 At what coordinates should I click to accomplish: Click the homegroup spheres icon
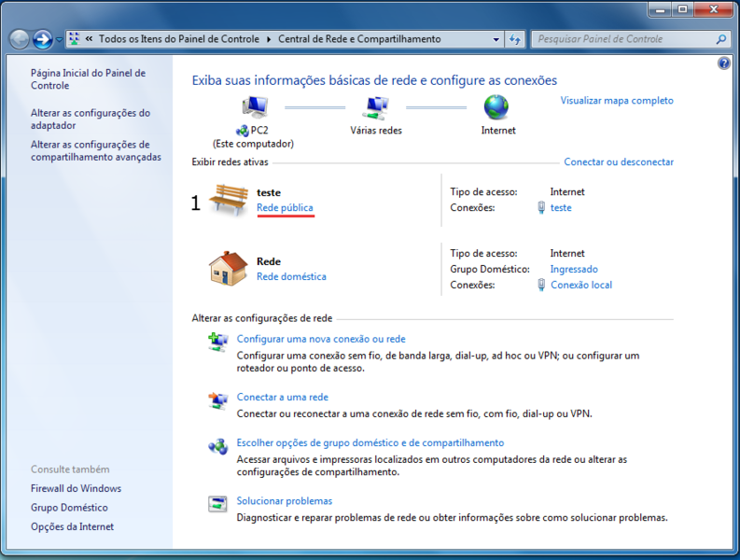[218, 446]
